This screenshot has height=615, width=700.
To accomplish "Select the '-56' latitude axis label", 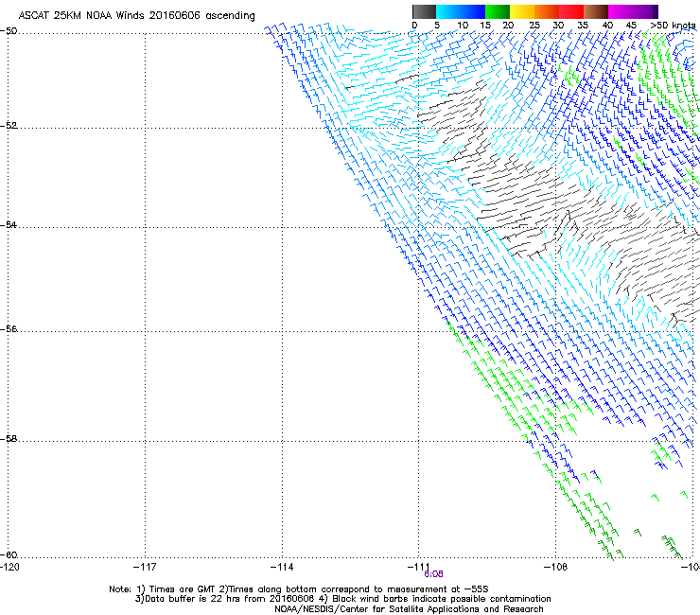I will [x=9, y=329].
